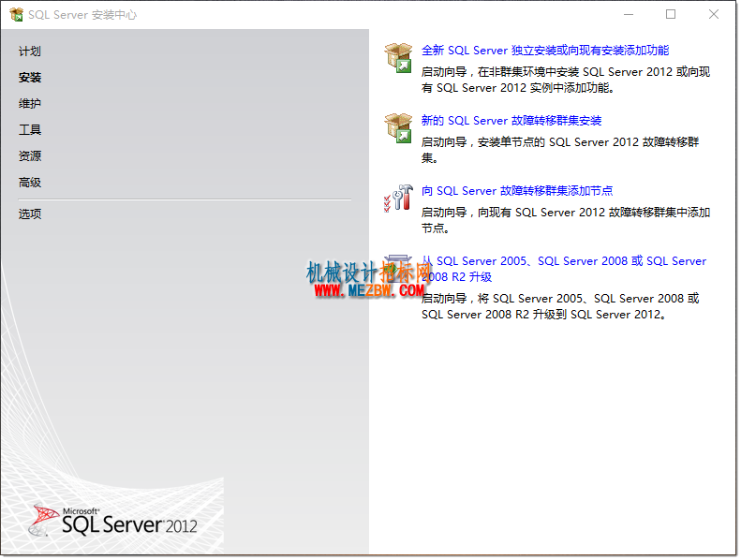This screenshot has height=560, width=741.
Task: Select the 安装 page
Action: (30, 77)
